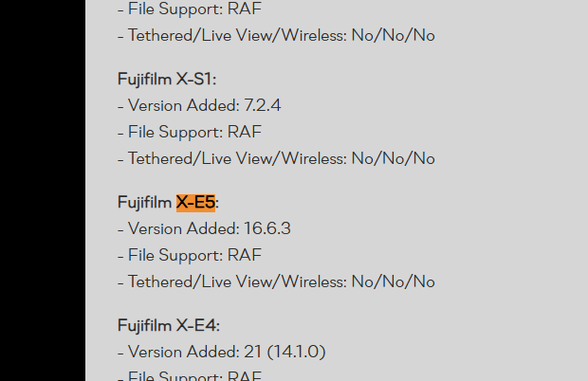Click version number 7.2.4
The width and height of the screenshot is (588, 381).
[262, 105]
